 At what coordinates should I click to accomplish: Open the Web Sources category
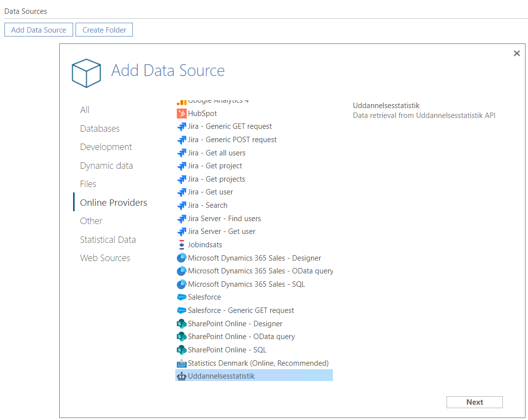pyautogui.click(x=105, y=258)
